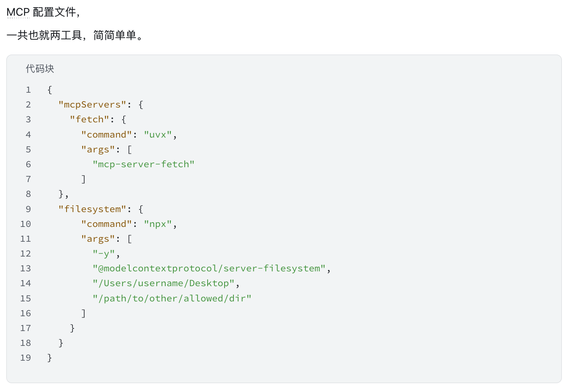The height and width of the screenshot is (392, 572).
Task: Click line number 19 in the gutter
Action: click(x=25, y=358)
